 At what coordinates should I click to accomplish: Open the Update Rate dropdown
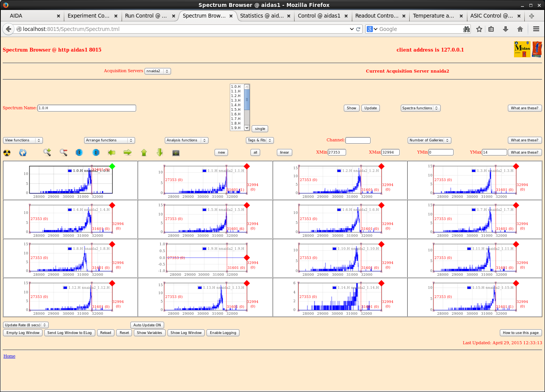(26, 325)
